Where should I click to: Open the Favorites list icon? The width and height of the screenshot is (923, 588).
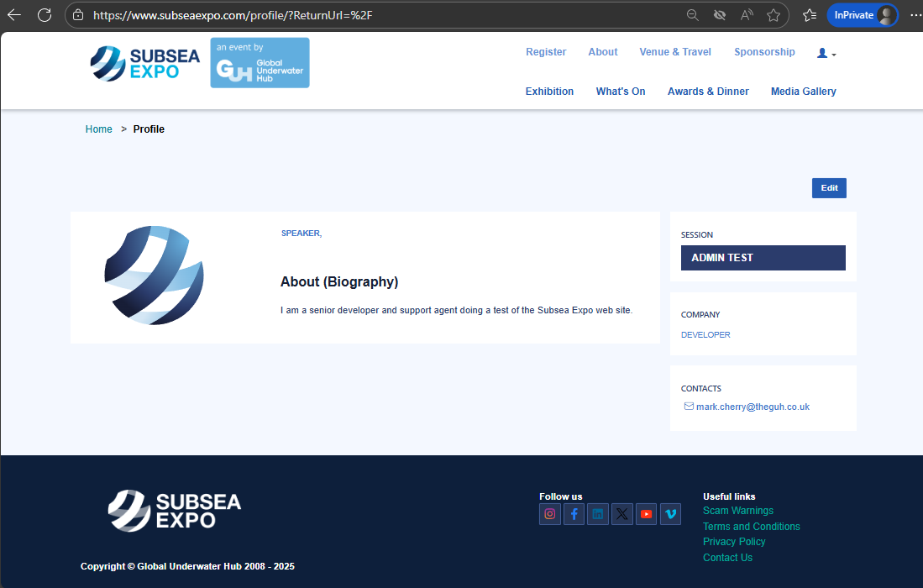[x=810, y=15]
